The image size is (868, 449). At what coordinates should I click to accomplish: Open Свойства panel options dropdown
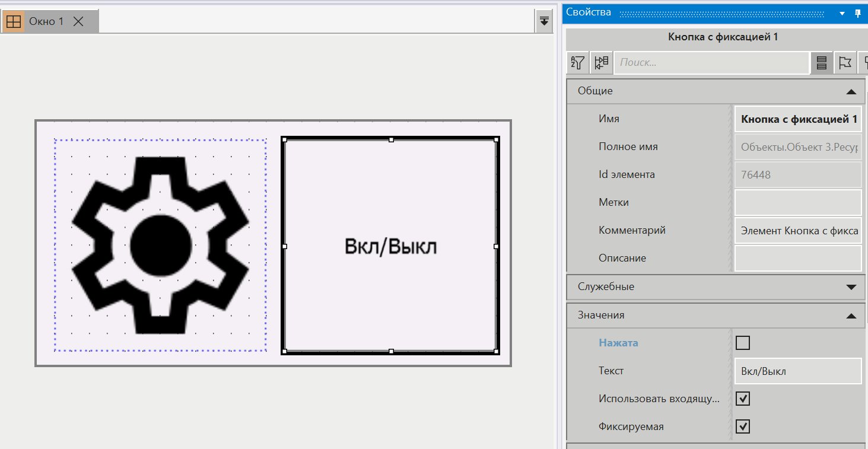(x=842, y=13)
